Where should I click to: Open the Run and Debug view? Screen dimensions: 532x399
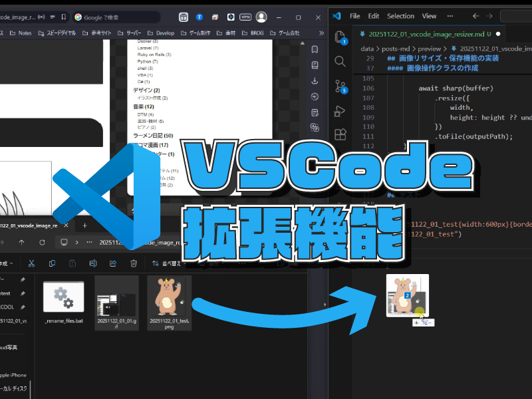tap(340, 110)
